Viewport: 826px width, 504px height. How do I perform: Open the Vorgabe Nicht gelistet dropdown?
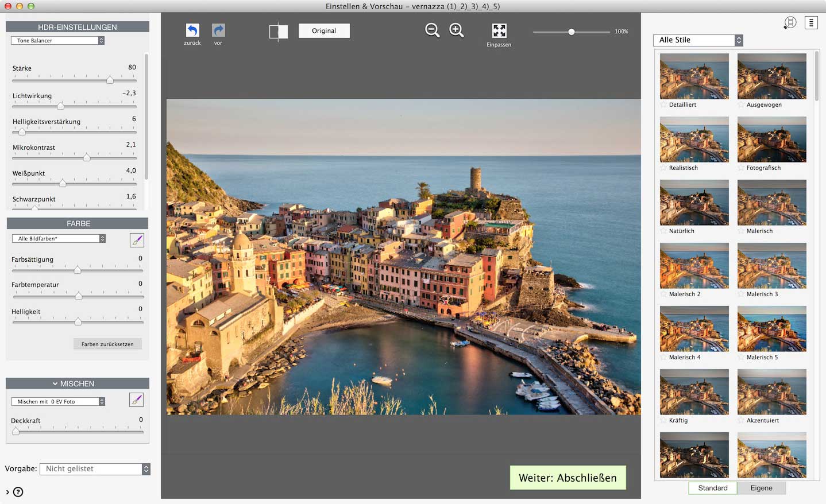(x=95, y=469)
